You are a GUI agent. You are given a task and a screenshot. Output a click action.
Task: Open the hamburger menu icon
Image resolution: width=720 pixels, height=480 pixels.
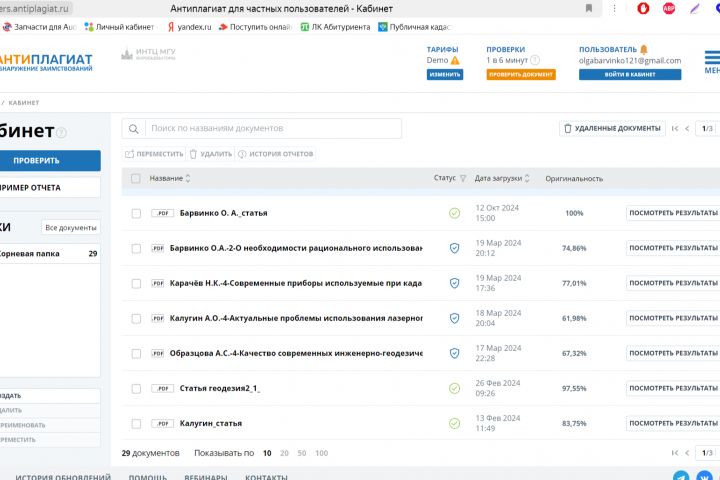712,57
